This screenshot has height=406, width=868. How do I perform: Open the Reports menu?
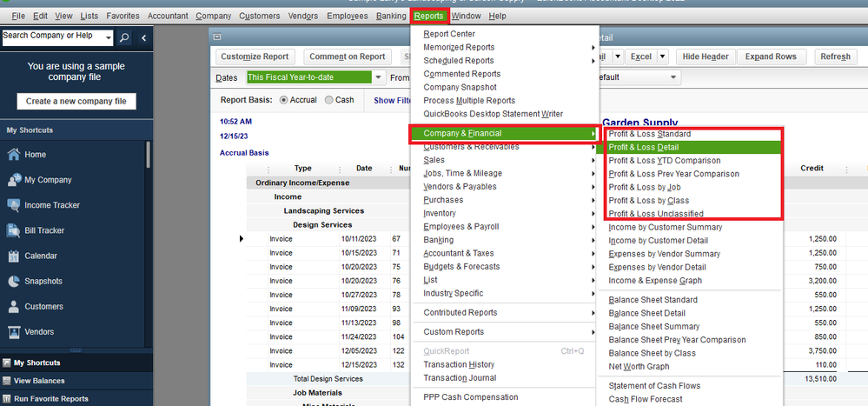[428, 16]
